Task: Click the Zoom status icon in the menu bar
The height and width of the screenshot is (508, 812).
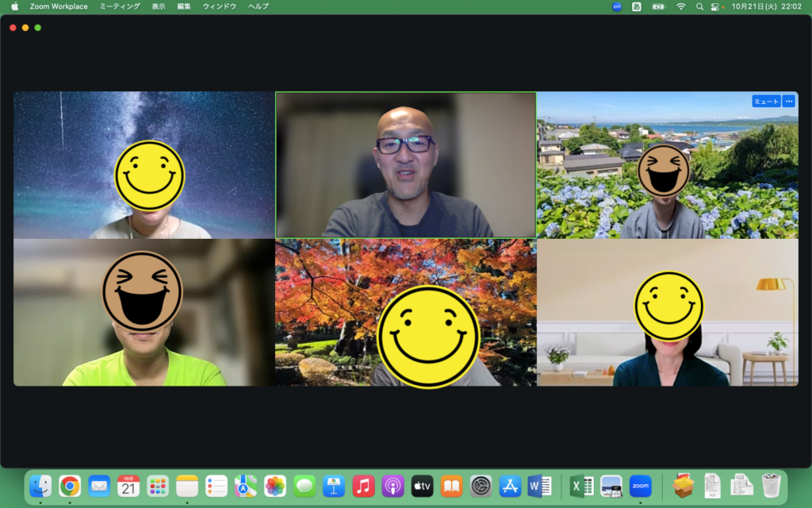Action: pyautogui.click(x=617, y=6)
